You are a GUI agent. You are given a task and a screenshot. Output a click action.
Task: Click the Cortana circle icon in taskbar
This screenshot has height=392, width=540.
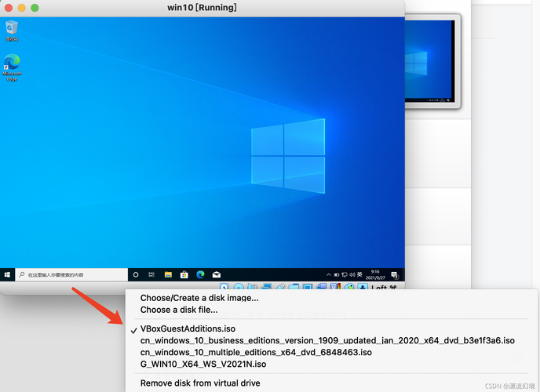coord(136,275)
